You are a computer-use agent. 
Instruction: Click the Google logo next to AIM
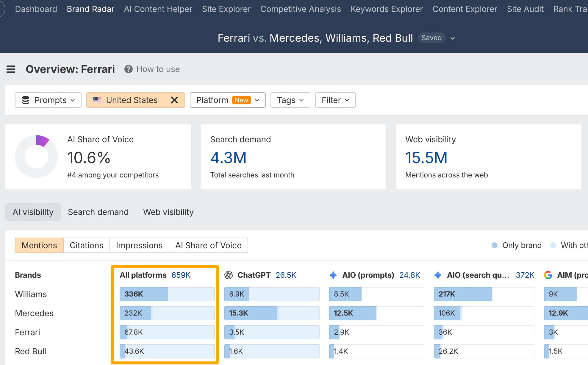(x=548, y=275)
